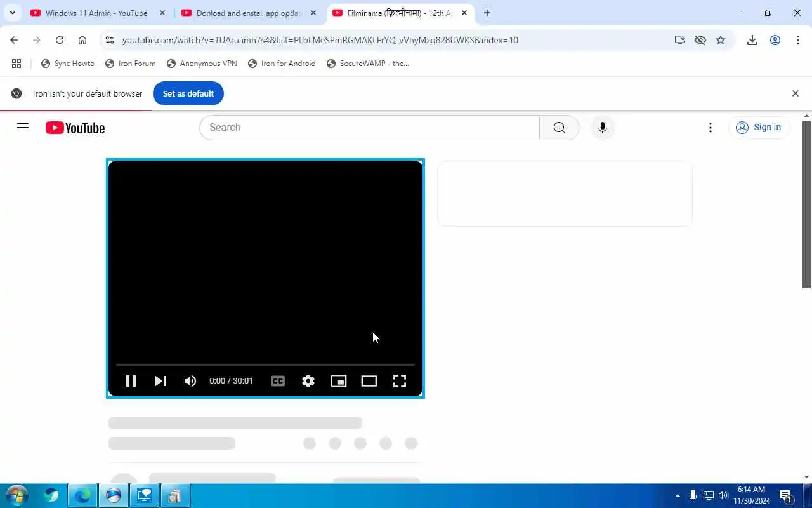Open a new browser tab
The height and width of the screenshot is (508, 812).
pos(487,13)
